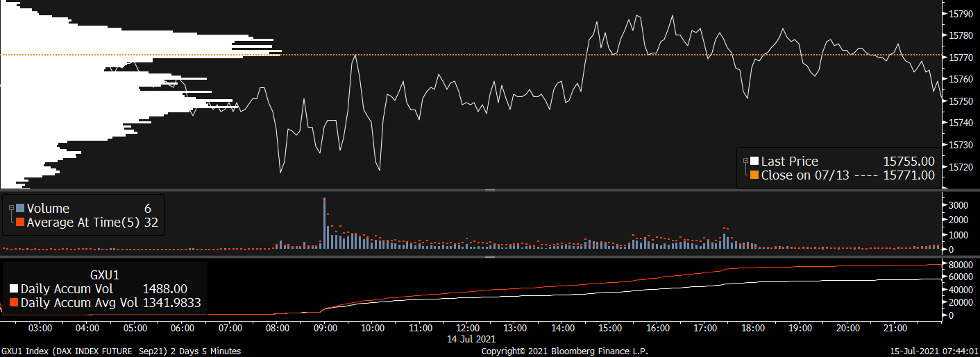980x357 pixels.
Task: Click the orange Close on 07/13 swatch
Action: click(x=754, y=175)
